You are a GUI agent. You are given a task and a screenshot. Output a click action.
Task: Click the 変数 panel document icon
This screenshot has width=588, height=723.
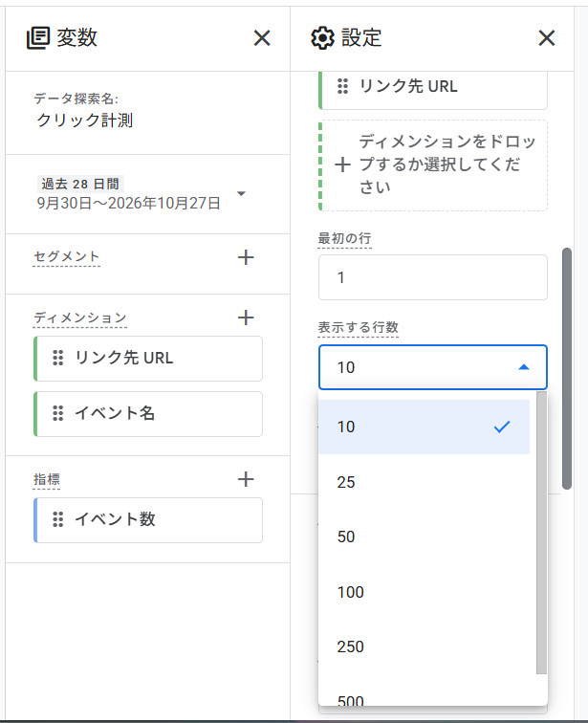point(38,38)
